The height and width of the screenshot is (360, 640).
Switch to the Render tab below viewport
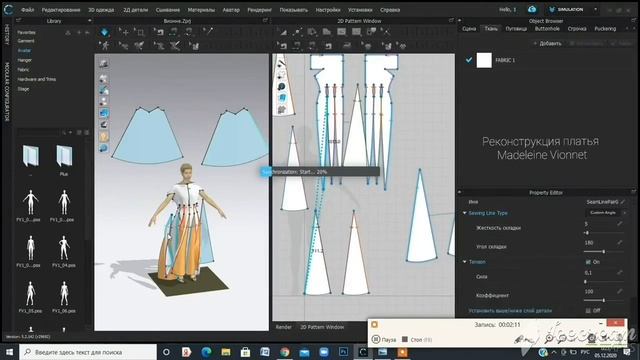click(x=284, y=327)
